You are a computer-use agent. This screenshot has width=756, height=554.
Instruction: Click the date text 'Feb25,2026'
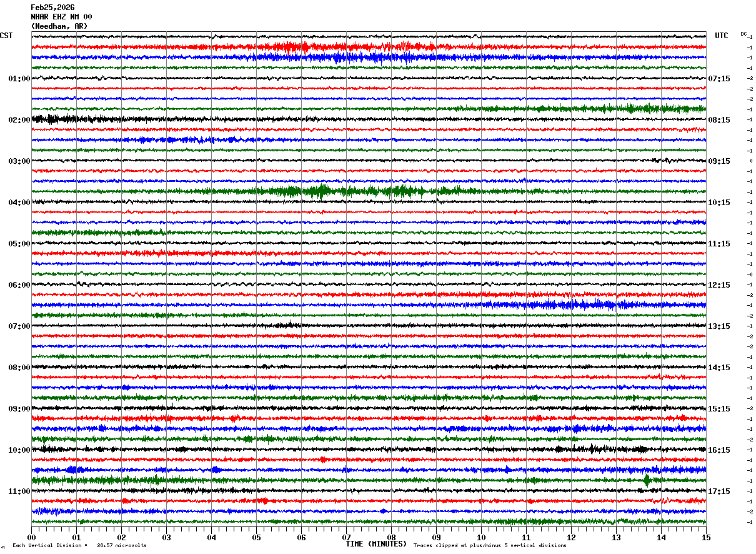52,8
